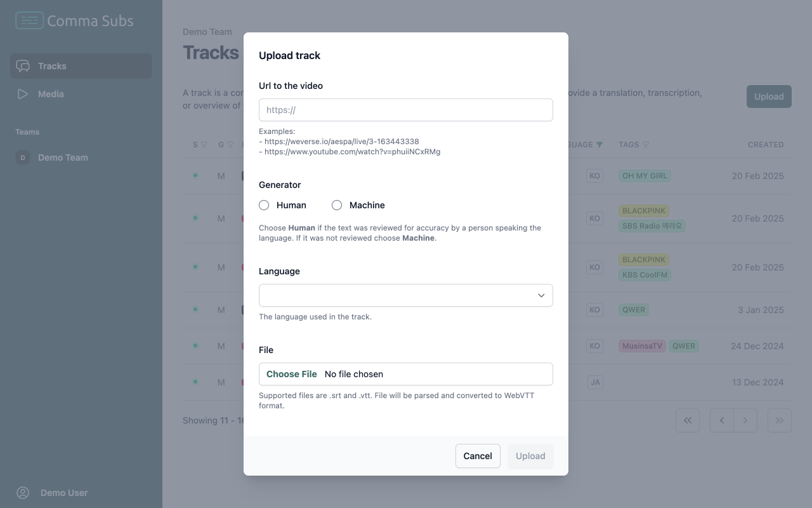Click the video URL input field
The width and height of the screenshot is (812, 508).
point(406,110)
